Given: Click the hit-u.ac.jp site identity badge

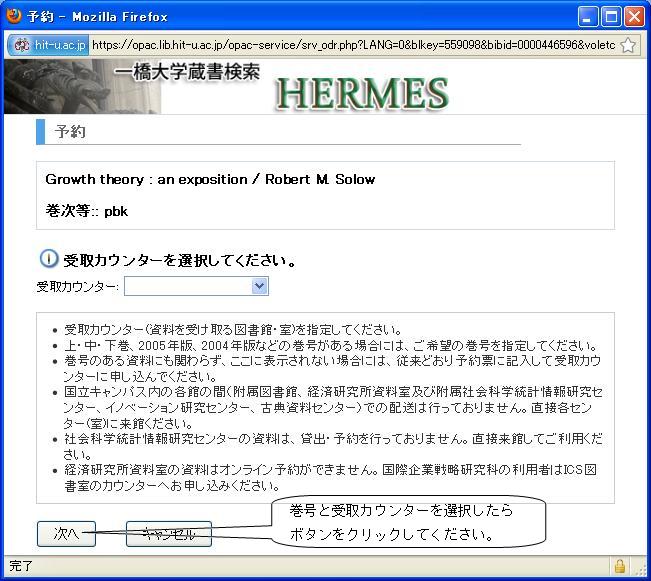Looking at the screenshot, I should [x=48, y=45].
